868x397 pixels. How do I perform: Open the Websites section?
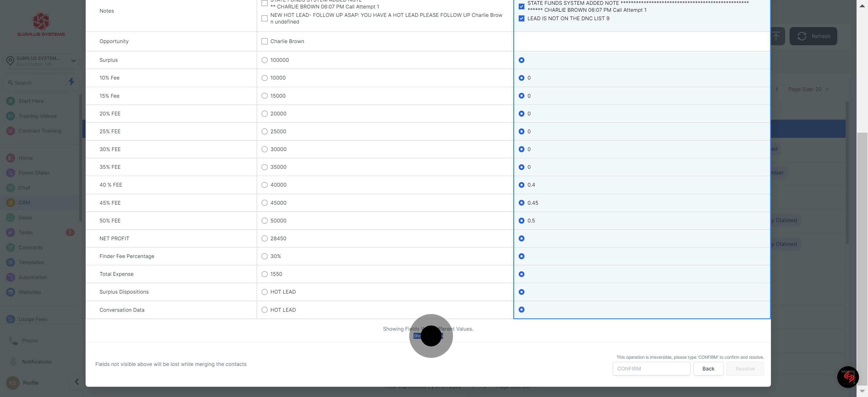pos(30,292)
